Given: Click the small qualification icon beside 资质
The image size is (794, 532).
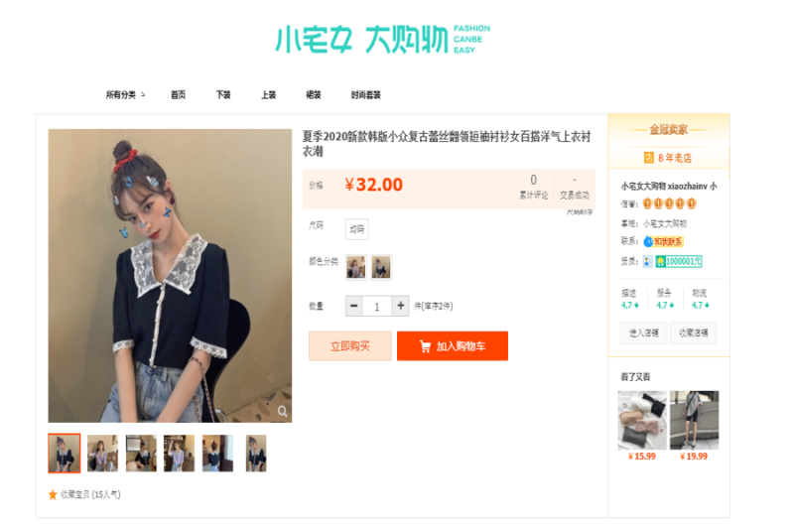Looking at the screenshot, I should click(x=648, y=261).
